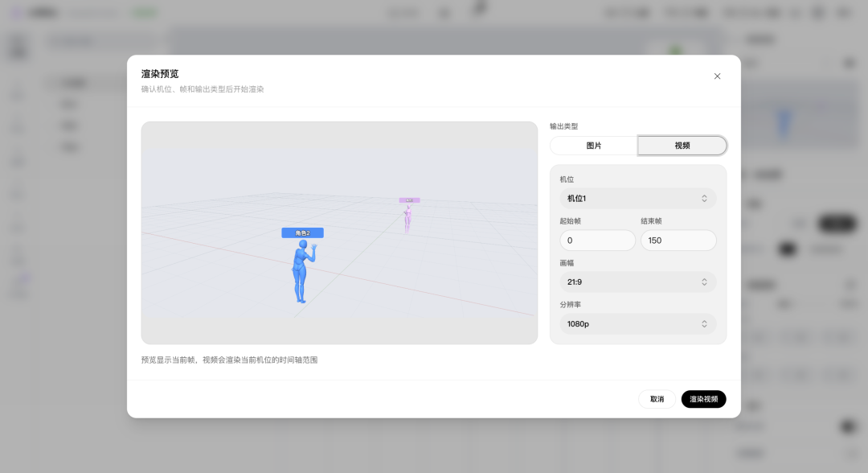Focus the 起始帧 field showing 0
Image resolution: width=868 pixels, height=473 pixels.
[597, 241]
